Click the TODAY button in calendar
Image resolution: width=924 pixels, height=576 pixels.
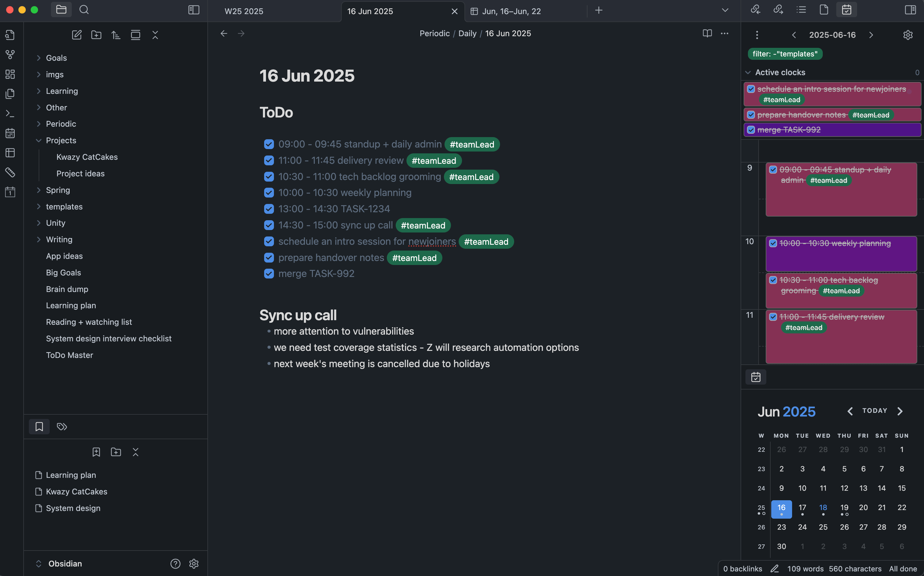pos(875,411)
